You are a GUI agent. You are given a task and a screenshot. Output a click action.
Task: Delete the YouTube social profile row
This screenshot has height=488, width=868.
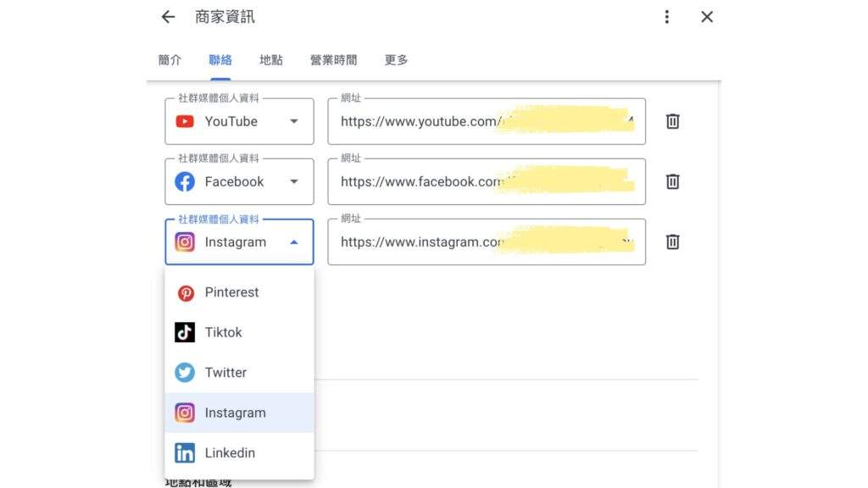point(672,121)
